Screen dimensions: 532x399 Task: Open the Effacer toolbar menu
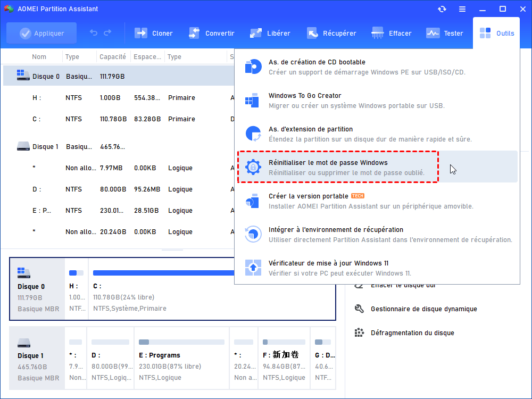[x=391, y=33]
